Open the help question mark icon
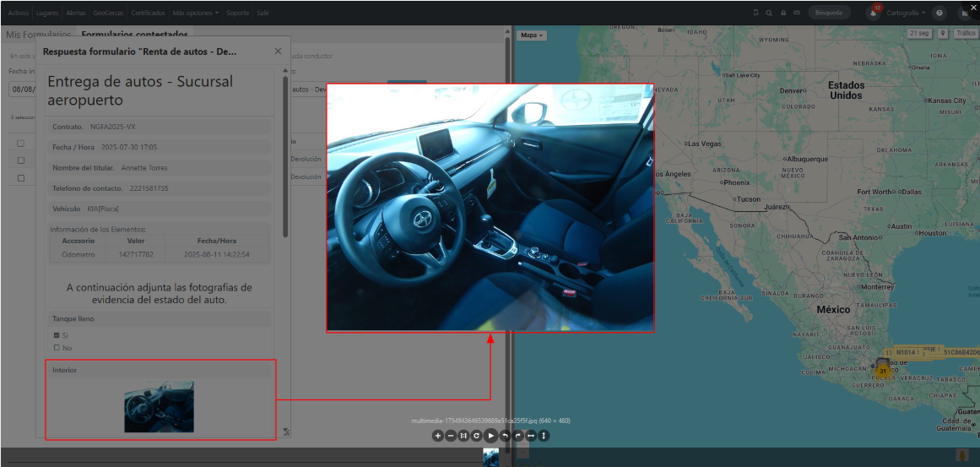This screenshot has width=980, height=467. tap(939, 13)
